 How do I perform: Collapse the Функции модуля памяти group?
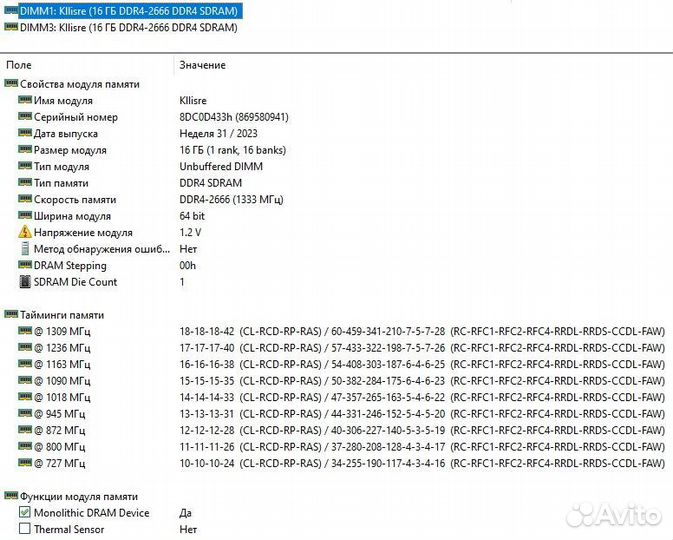tap(11, 497)
